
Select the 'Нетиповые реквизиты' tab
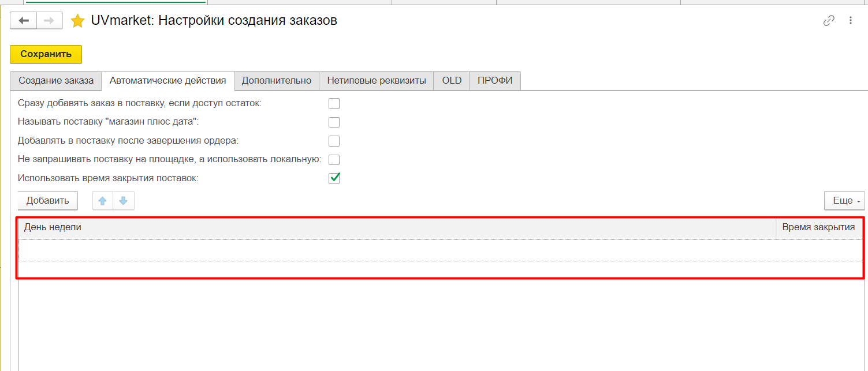point(377,81)
